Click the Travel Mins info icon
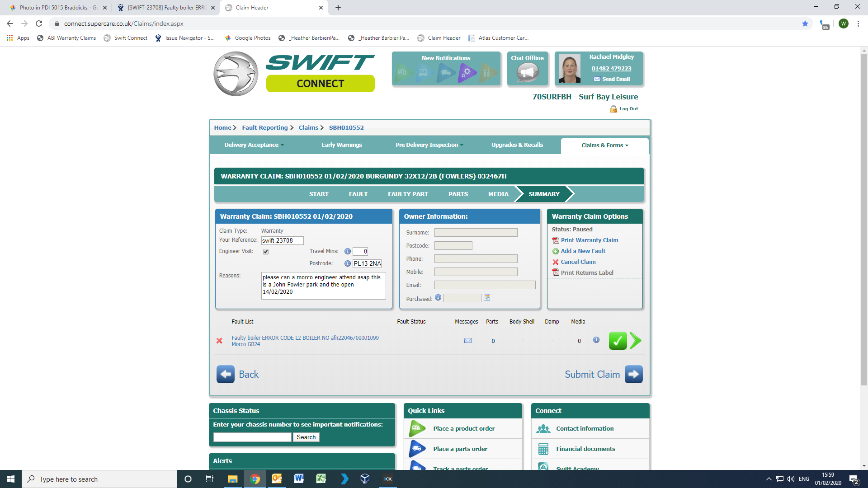The height and width of the screenshot is (488, 868). pyautogui.click(x=347, y=251)
